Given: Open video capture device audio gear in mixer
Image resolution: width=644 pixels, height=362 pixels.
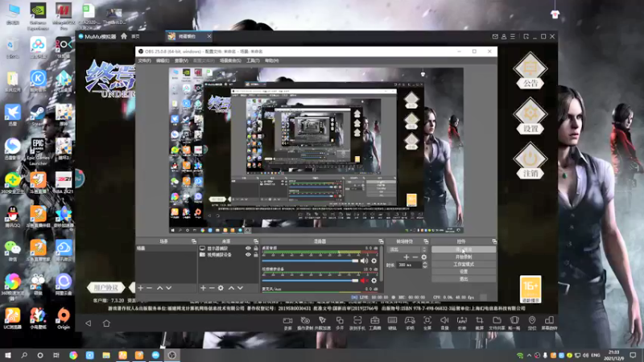Looking at the screenshot, I should (x=374, y=281).
